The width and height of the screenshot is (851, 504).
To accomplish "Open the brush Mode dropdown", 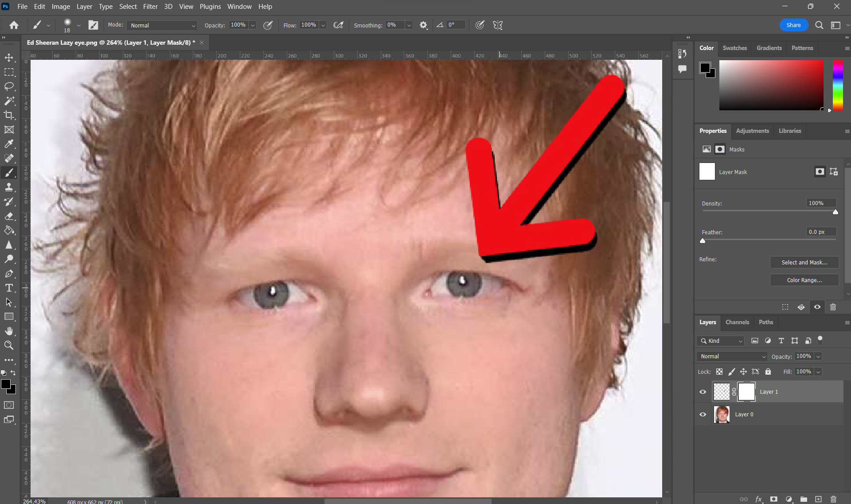I will (x=162, y=25).
